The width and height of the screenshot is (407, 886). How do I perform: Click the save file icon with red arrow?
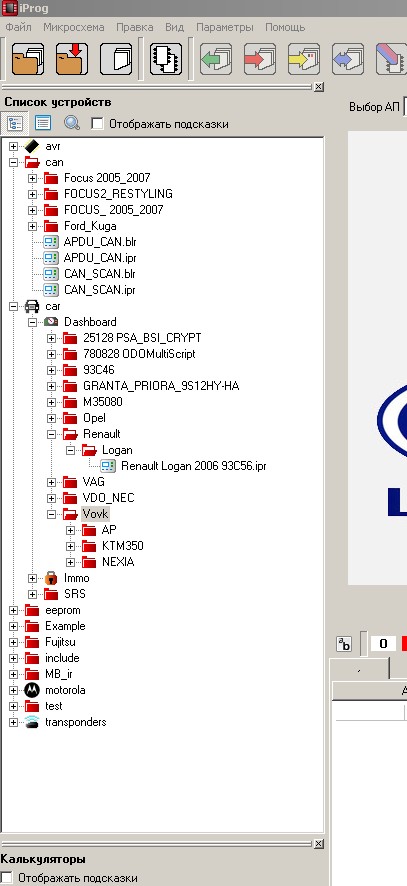tap(72, 59)
